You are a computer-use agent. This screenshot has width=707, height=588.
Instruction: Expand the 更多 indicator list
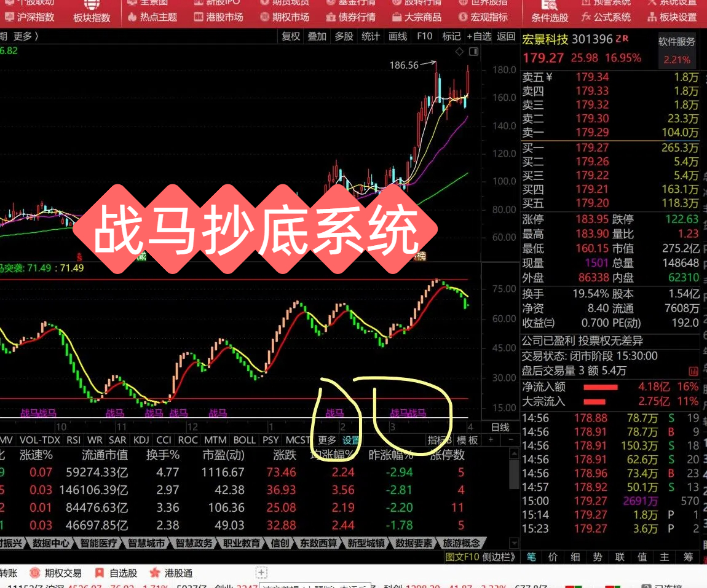click(327, 440)
